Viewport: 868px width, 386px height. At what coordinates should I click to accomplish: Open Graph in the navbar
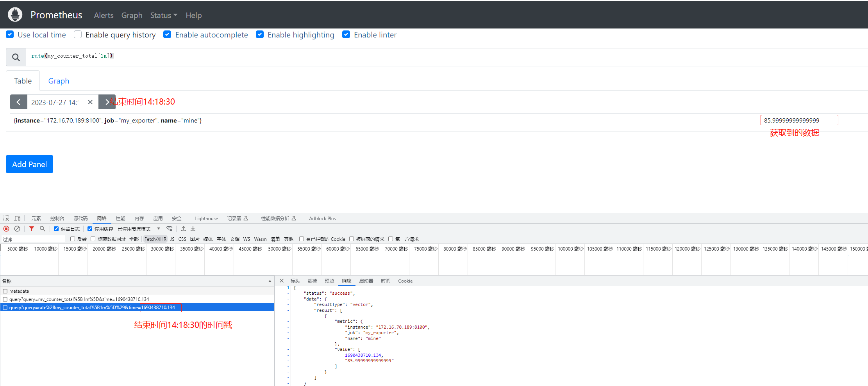point(132,15)
